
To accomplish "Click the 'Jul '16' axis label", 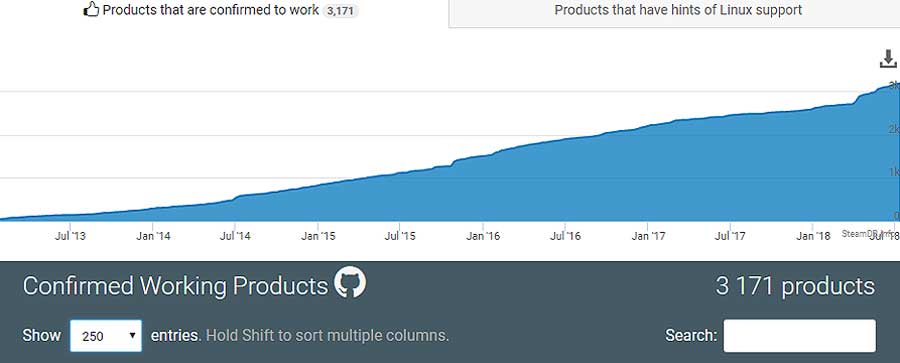I will [565, 236].
